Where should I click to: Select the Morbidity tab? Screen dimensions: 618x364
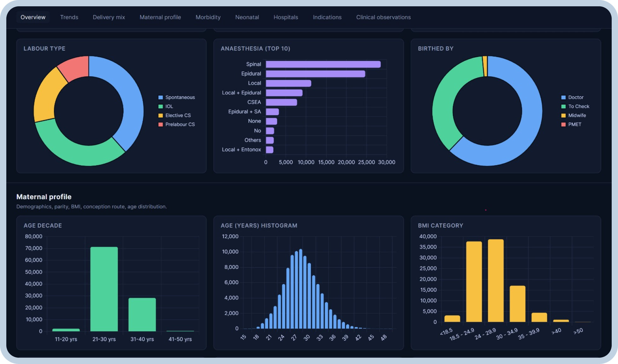point(208,17)
